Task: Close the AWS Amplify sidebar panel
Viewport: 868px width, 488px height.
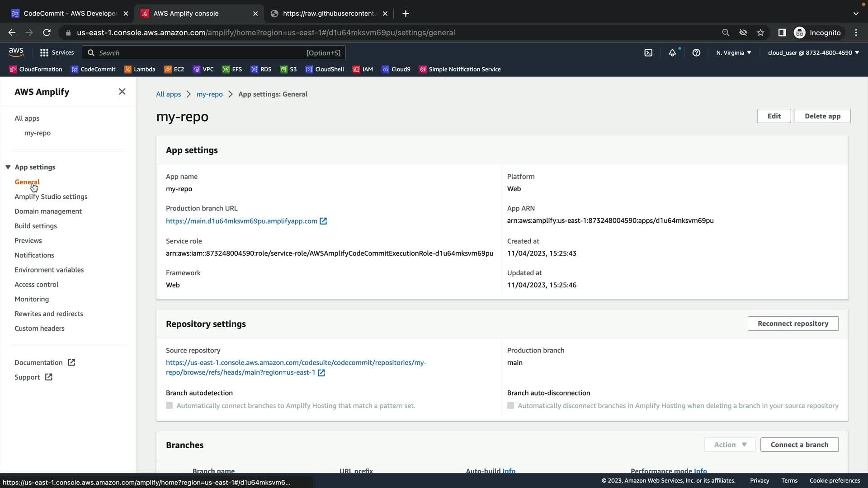Action: [x=122, y=92]
